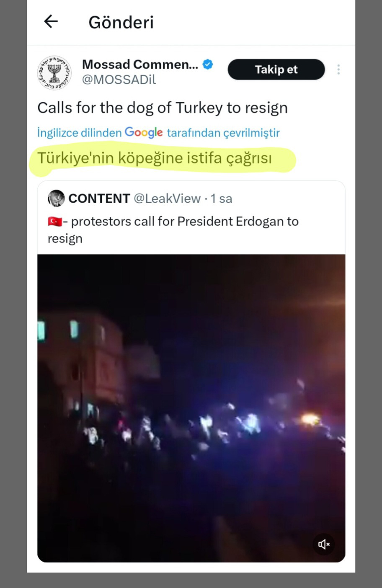Open the CONTENT account avatar

(56, 198)
